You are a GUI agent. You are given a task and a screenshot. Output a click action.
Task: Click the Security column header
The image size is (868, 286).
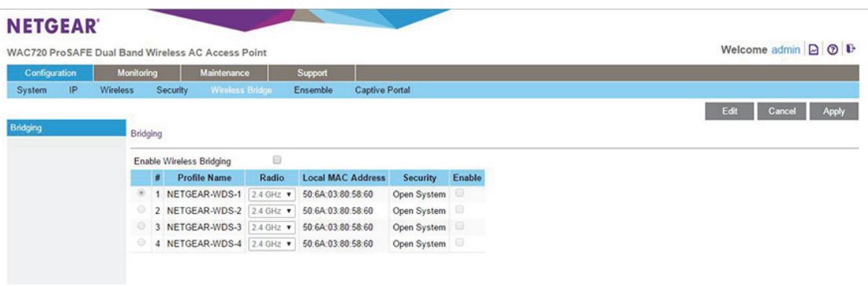419,178
